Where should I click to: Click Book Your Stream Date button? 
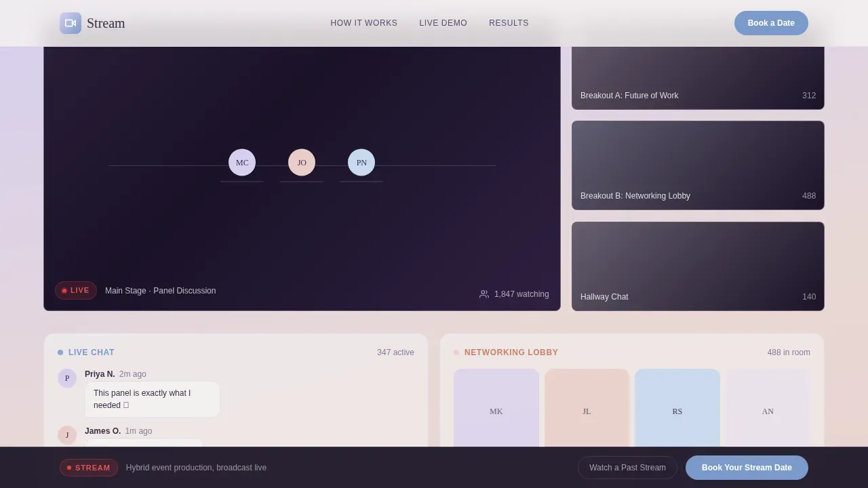click(747, 468)
